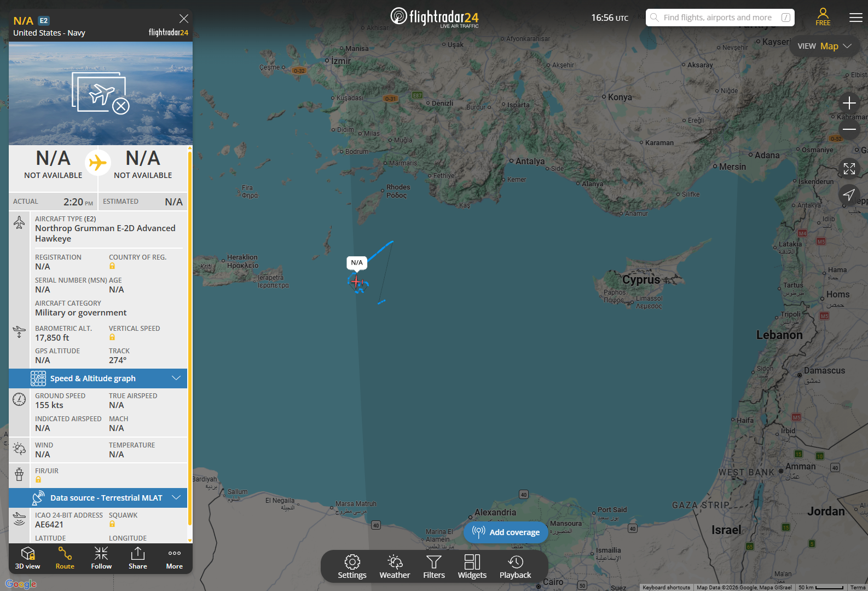The height and width of the screenshot is (591, 868).
Task: Click the Lebanon country label
Action: [779, 335]
